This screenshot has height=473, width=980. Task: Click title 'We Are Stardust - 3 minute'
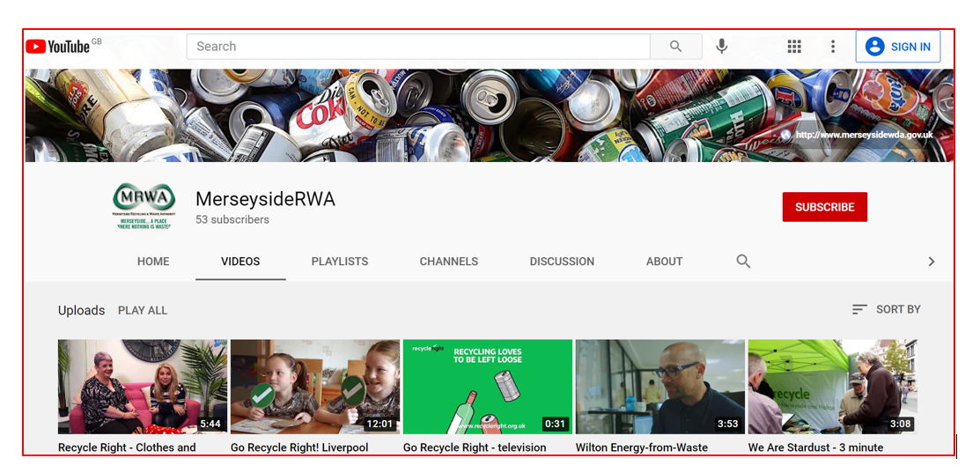coord(815,447)
